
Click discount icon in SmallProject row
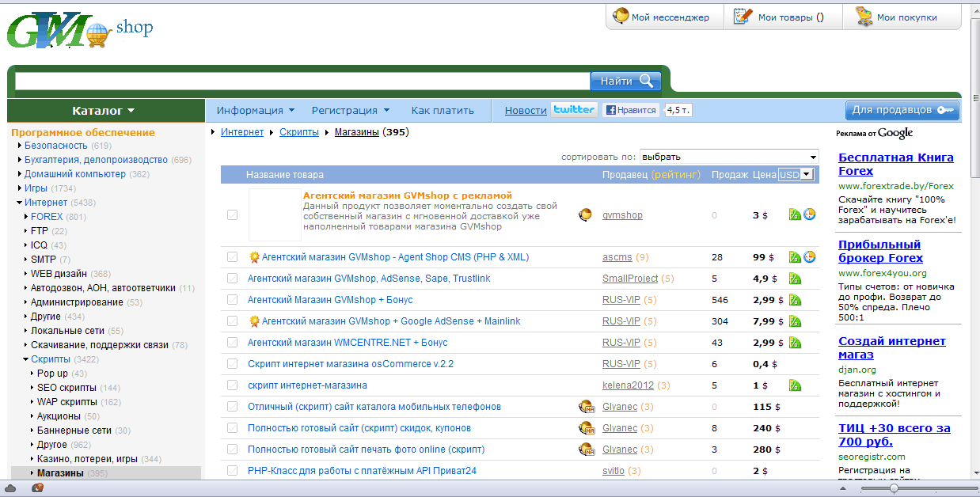pos(795,278)
